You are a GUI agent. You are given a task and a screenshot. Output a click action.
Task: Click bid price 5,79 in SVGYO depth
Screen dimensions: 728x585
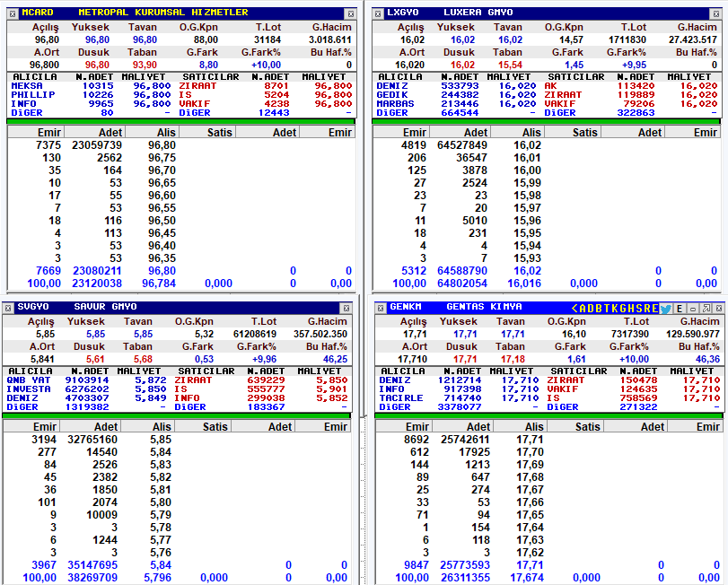point(161,514)
